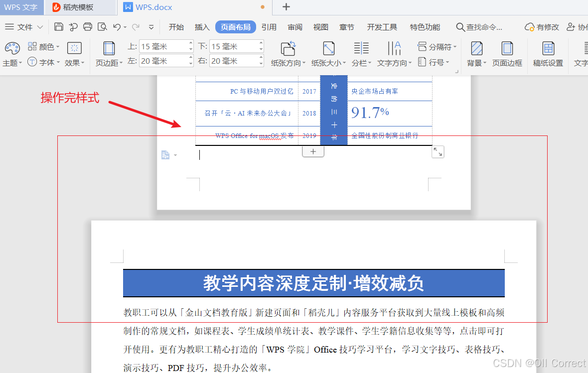This screenshot has height=373, width=588.
Task: Open the 字体 theme fonts dropdown
Action: [x=43, y=62]
